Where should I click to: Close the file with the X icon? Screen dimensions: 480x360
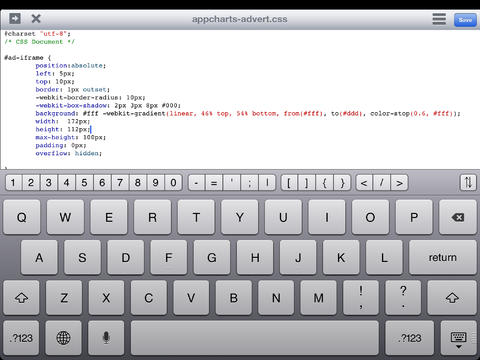36,18
